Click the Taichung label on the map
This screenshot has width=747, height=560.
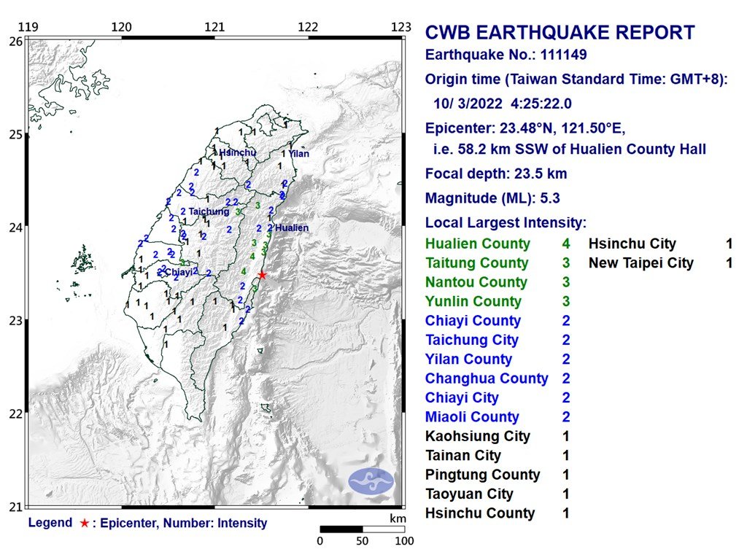point(209,211)
